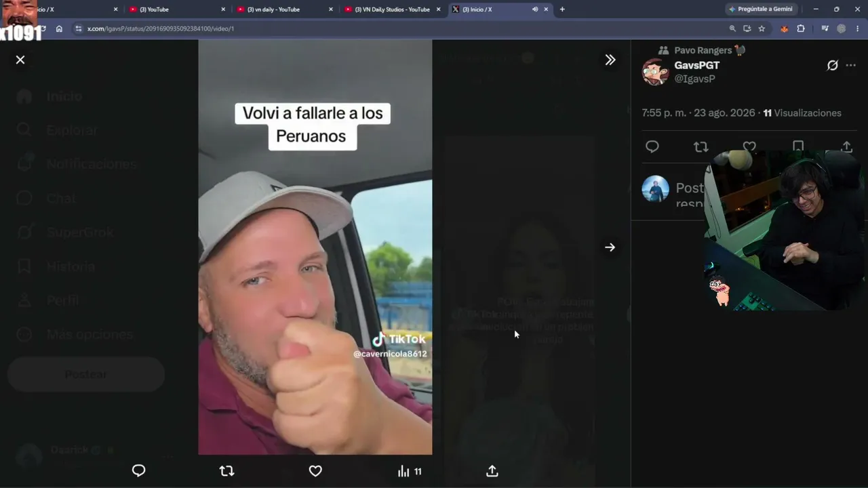Close the VN Daily Studios tab
The height and width of the screenshot is (488, 868).
[x=439, y=9]
